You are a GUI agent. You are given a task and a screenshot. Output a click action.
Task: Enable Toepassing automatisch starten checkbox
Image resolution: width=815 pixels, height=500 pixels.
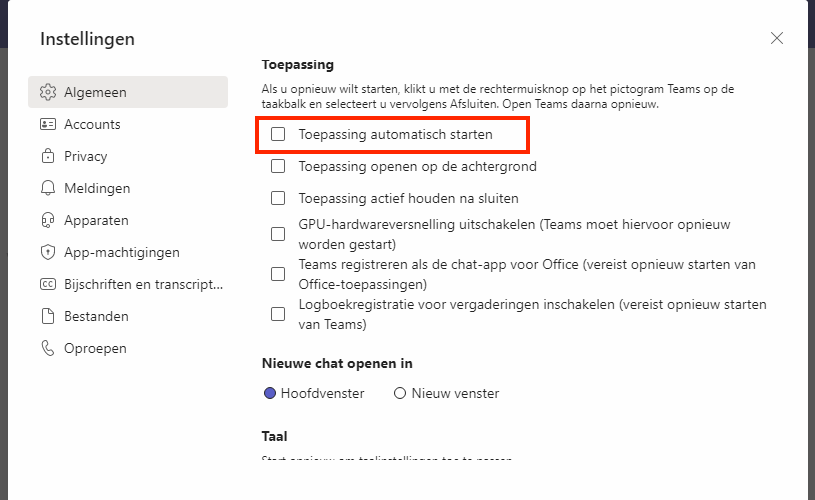[x=278, y=133]
